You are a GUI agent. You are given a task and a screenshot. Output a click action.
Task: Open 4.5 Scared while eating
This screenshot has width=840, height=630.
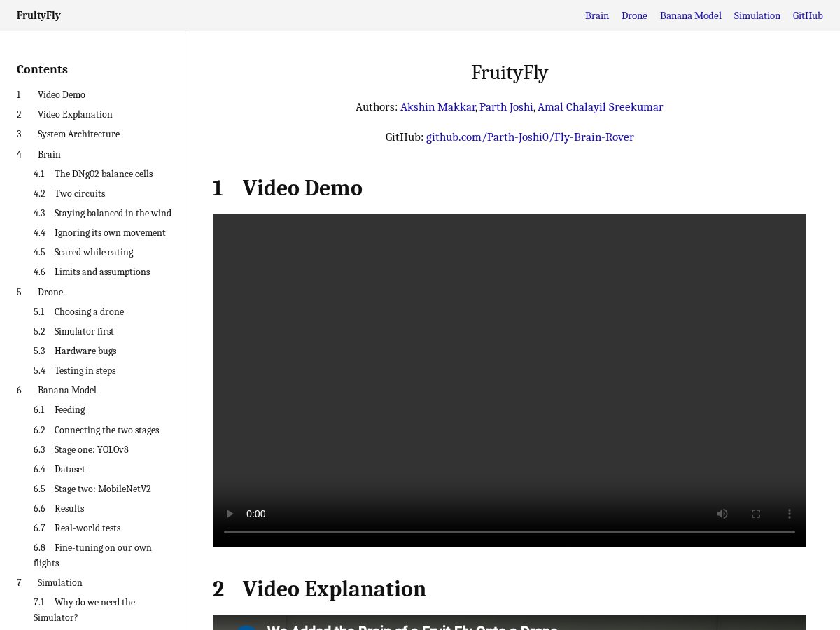click(83, 252)
